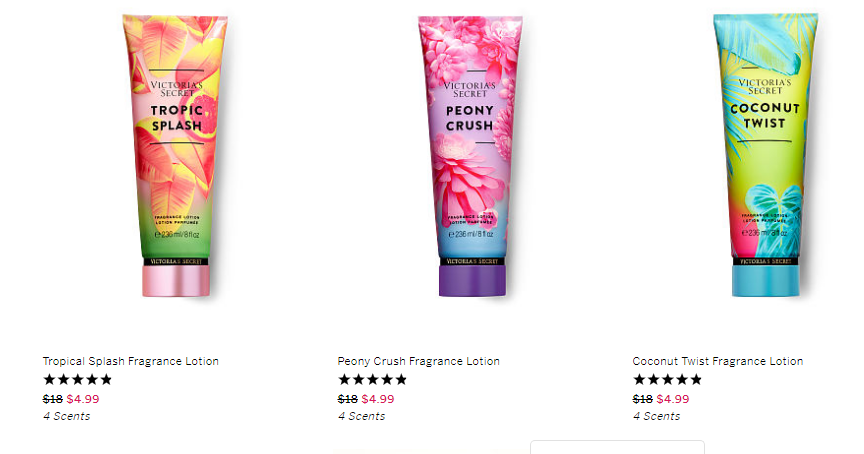Click the Coconut Twist Fragrance Lotion title
This screenshot has height=454, width=864.
(x=718, y=361)
